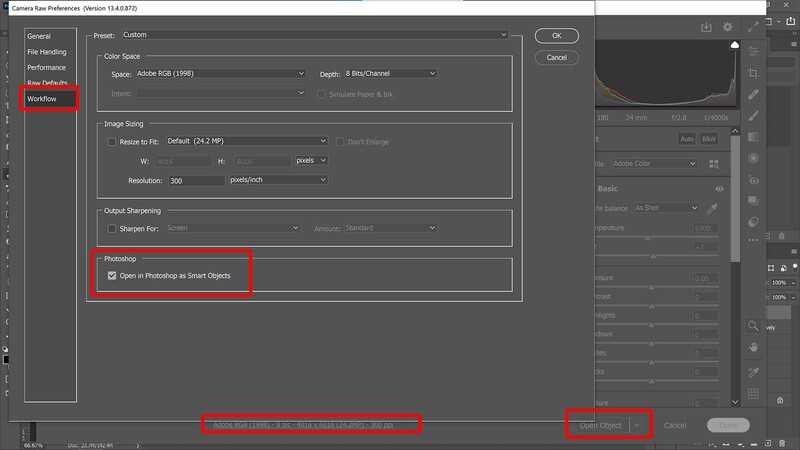Open the Sharpen For Screen dropdown
The width and height of the screenshot is (800, 450).
click(x=233, y=228)
